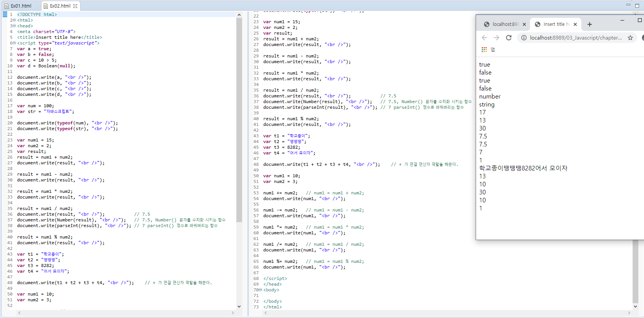The height and width of the screenshot is (318, 644).
Task: Go back in Chrome
Action: coord(484,38)
